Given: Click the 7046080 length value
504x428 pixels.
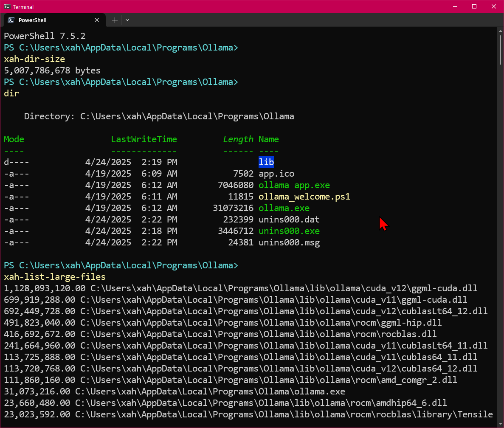Looking at the screenshot, I should pos(236,185).
